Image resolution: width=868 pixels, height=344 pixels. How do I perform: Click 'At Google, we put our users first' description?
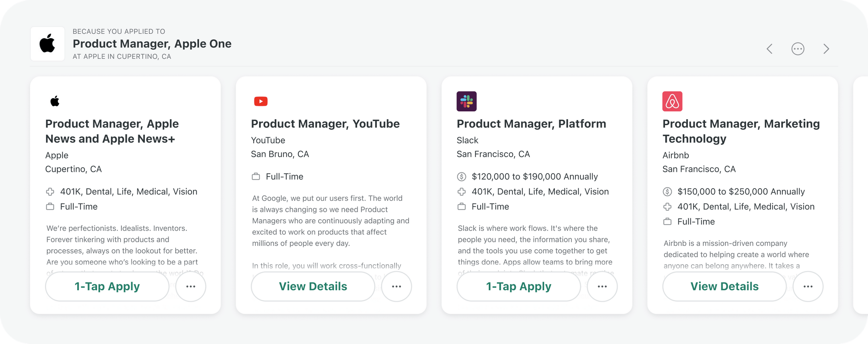331,221
